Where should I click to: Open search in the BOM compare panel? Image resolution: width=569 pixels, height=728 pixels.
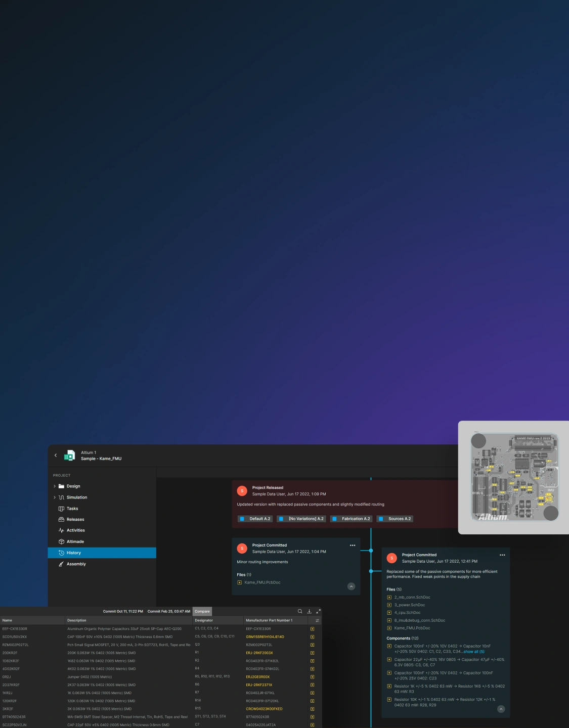pos(300,611)
